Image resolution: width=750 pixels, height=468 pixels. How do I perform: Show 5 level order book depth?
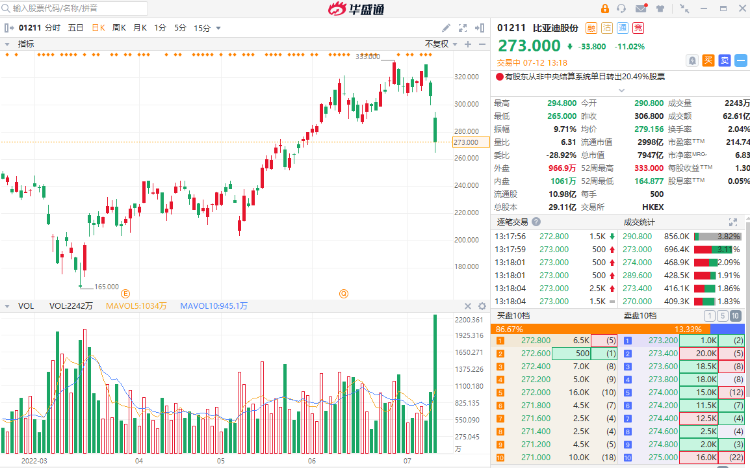coord(723,316)
